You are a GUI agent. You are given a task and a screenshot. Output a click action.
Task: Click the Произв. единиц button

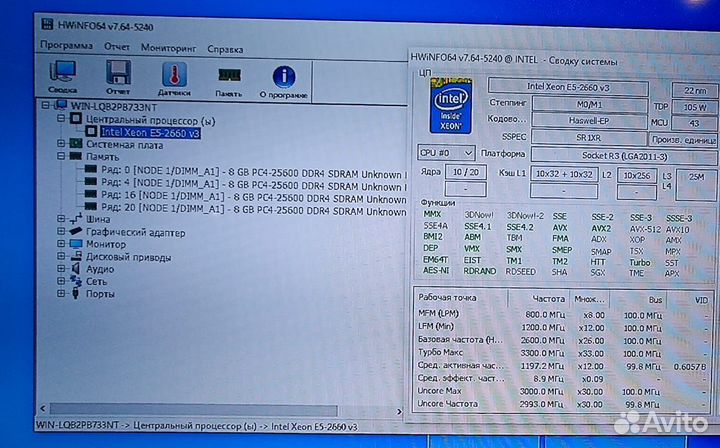[x=683, y=140]
